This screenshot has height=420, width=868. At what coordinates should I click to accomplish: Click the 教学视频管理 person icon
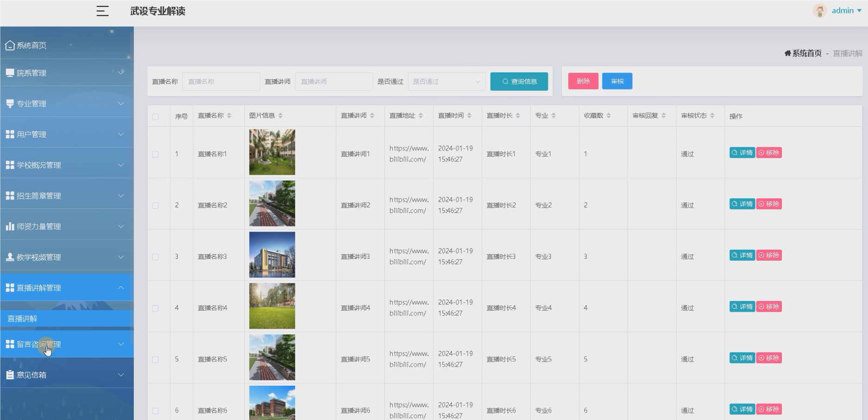pyautogui.click(x=10, y=257)
